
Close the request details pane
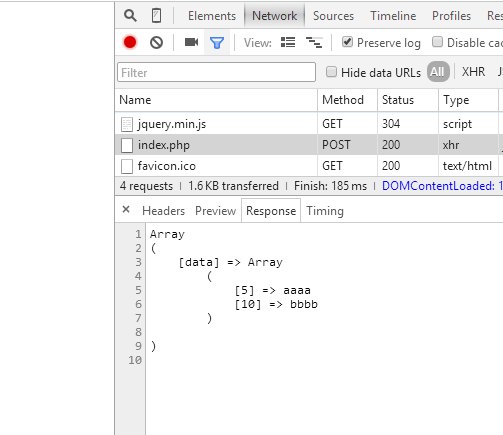pyautogui.click(x=126, y=210)
